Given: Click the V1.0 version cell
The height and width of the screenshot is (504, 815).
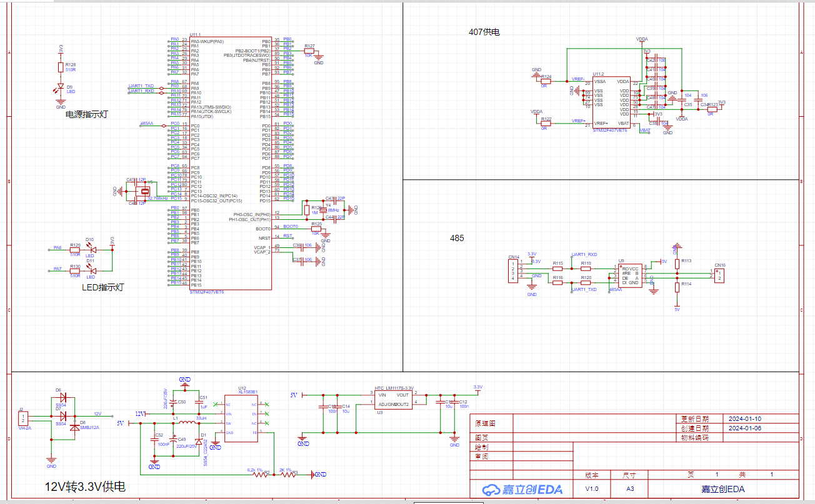Looking at the screenshot, I should [x=591, y=488].
